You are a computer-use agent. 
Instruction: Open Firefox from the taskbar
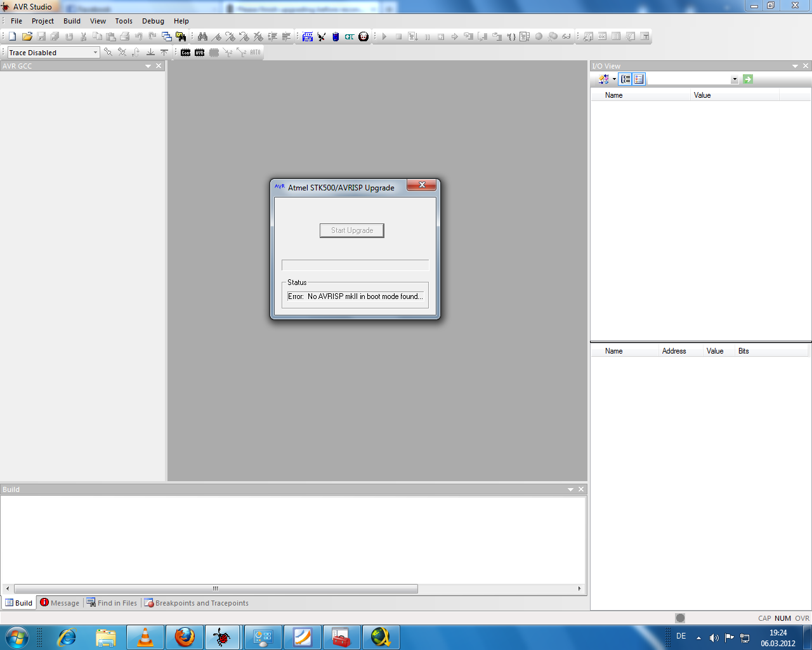pos(185,637)
